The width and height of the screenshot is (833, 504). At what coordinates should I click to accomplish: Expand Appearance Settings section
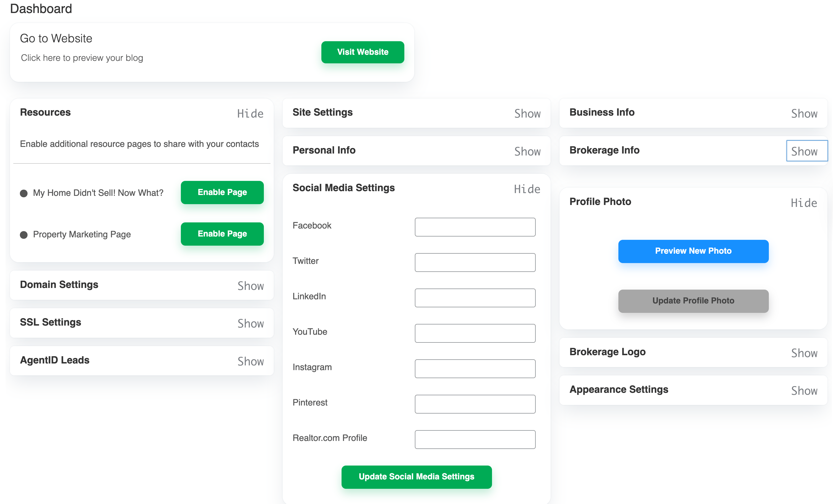coord(804,390)
